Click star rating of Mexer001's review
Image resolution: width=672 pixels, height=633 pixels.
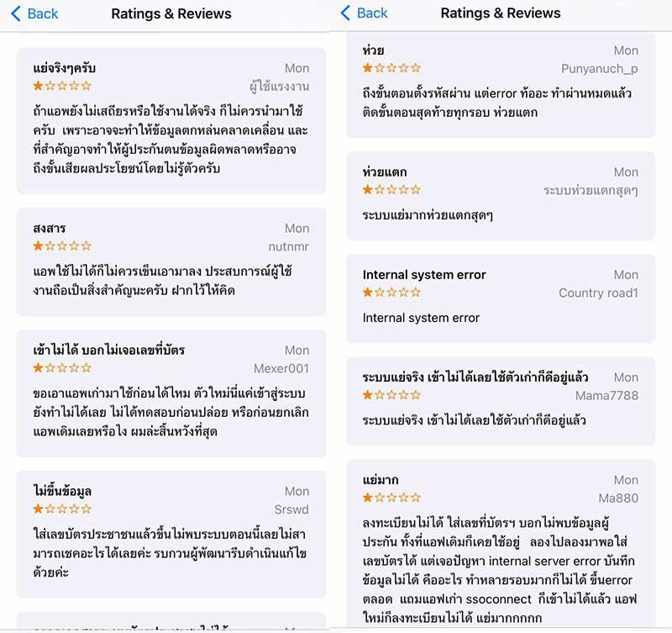(62, 368)
